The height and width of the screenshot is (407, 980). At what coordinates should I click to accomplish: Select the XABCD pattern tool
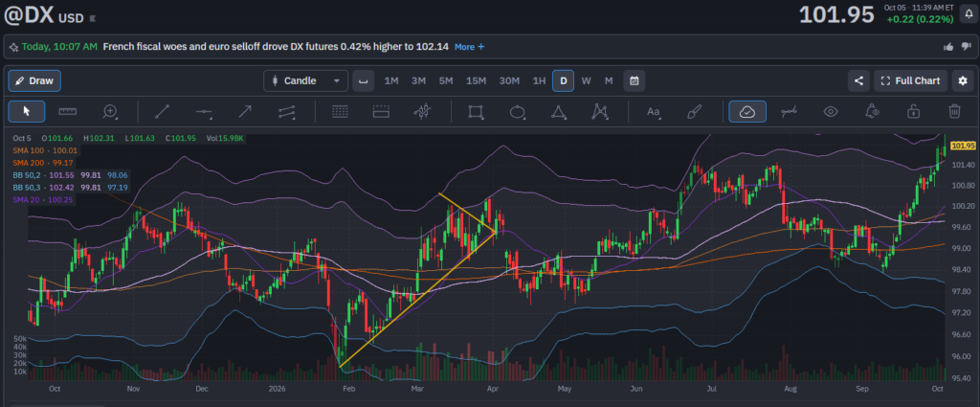click(599, 112)
